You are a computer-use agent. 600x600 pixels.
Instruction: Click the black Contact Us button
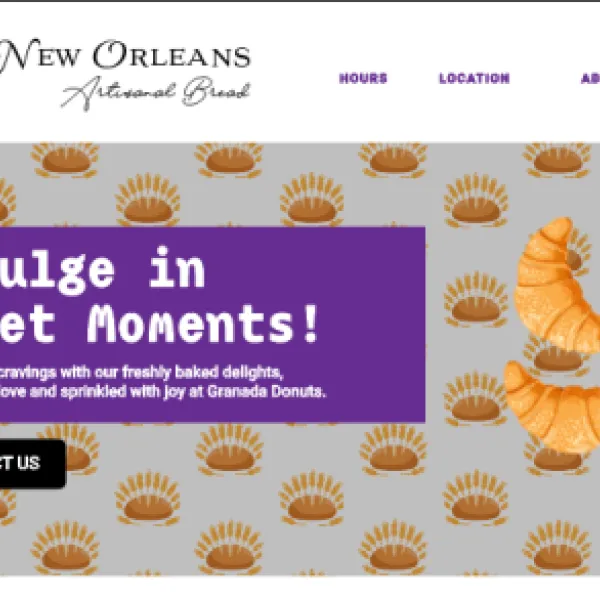(x=33, y=463)
